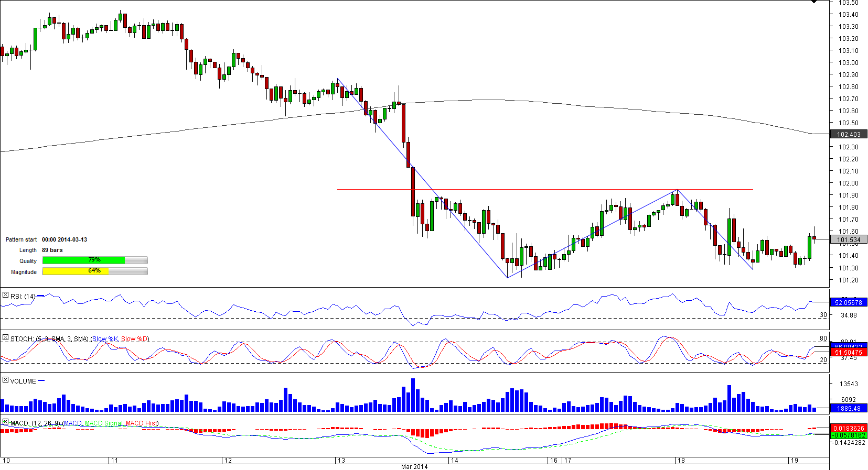Click the green MACD signal tag -0.0578162
The width and height of the screenshot is (868, 470).
click(x=848, y=435)
